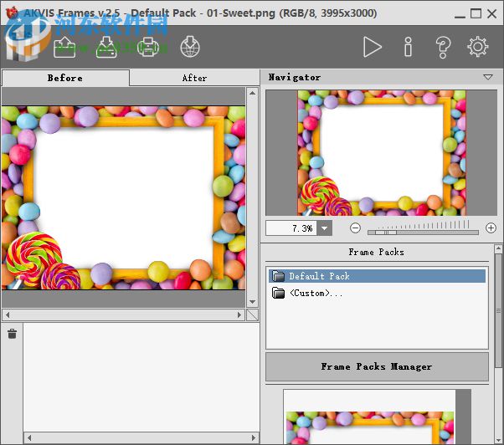Viewport: 504px width, 445px height.
Task: Click bottom panel scroll right arrow
Action: (x=254, y=437)
